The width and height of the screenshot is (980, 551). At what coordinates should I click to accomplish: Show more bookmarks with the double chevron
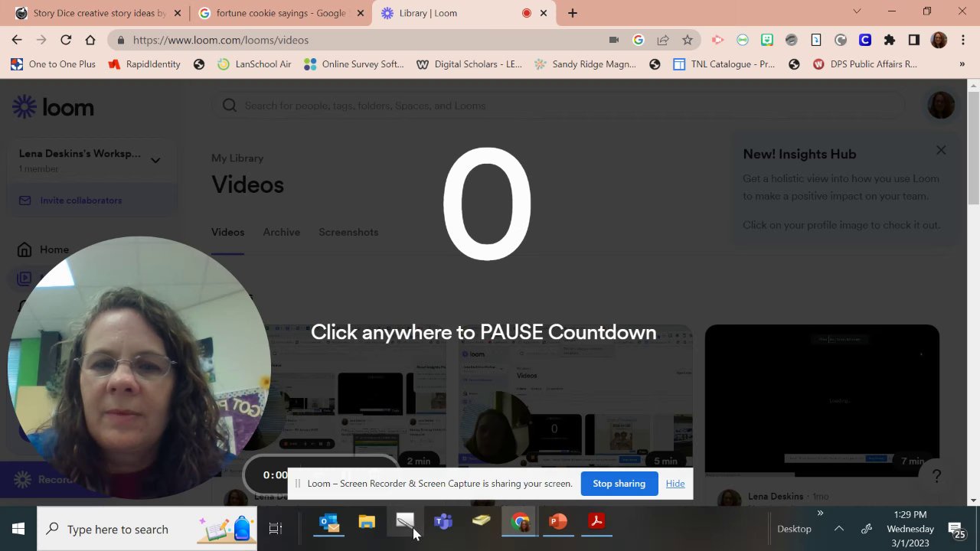962,64
